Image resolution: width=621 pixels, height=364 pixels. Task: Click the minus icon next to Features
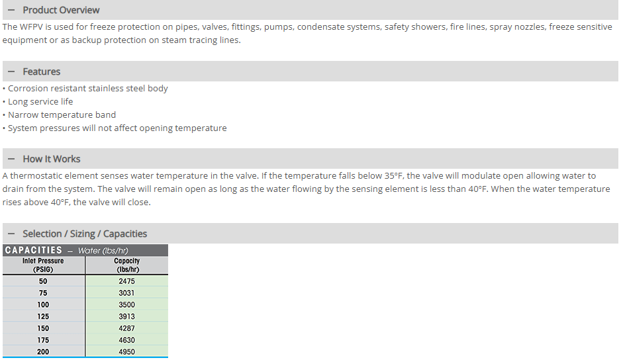coord(11,71)
